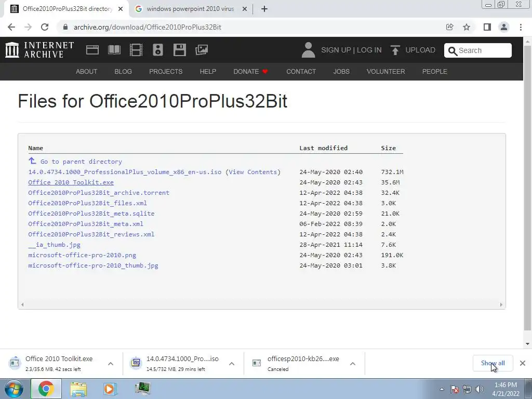Click the search magnifier icon
Viewport: 532px width, 399px height.
[453, 51]
